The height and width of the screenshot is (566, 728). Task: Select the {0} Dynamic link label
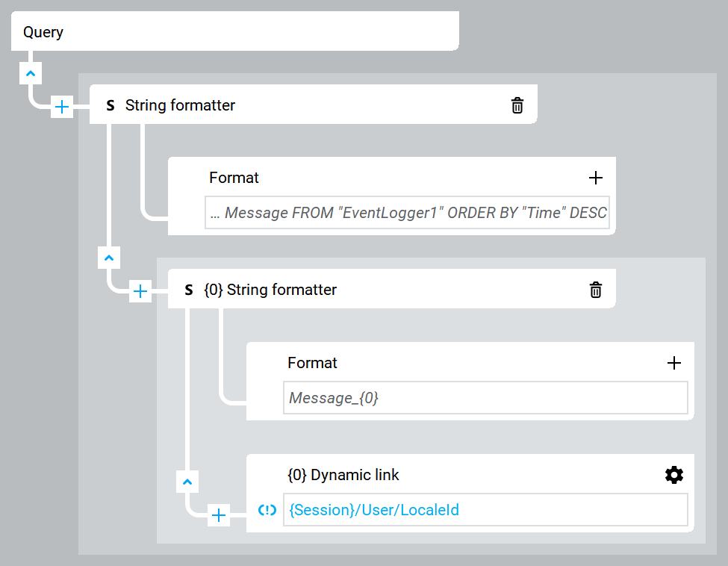pyautogui.click(x=343, y=475)
